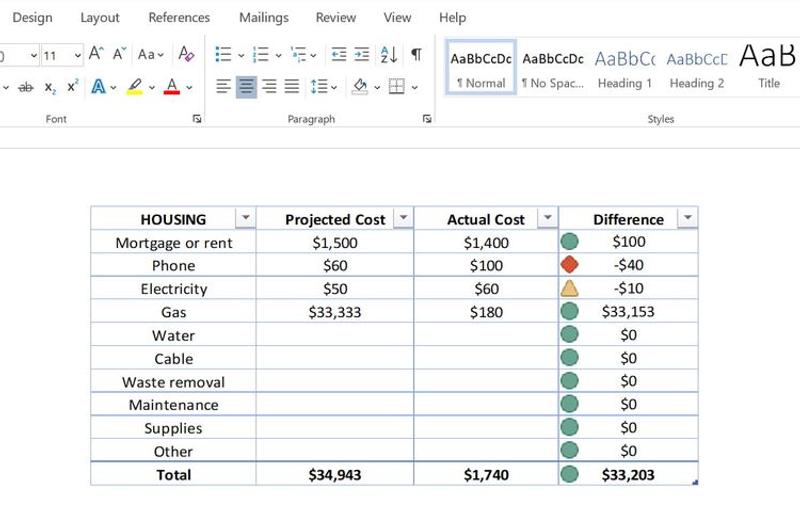Image resolution: width=800 pixels, height=516 pixels.
Task: Increase the indent of the paragraph
Action: [361, 54]
